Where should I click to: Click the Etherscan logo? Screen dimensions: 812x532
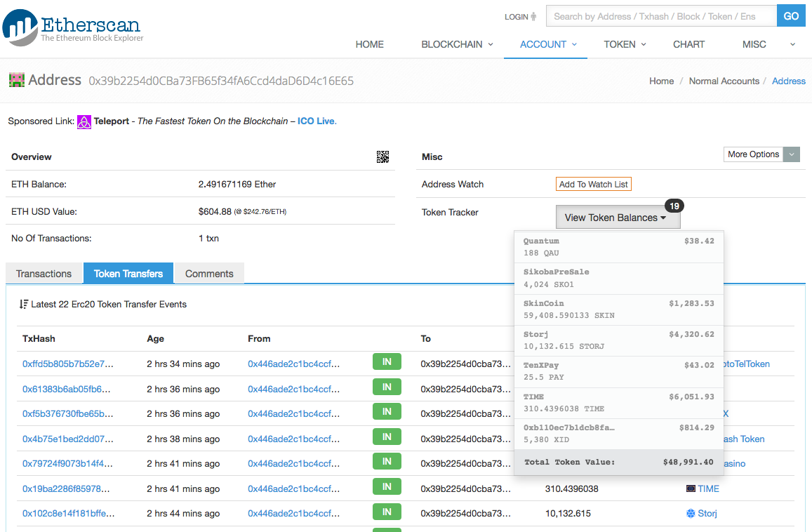tap(72, 27)
